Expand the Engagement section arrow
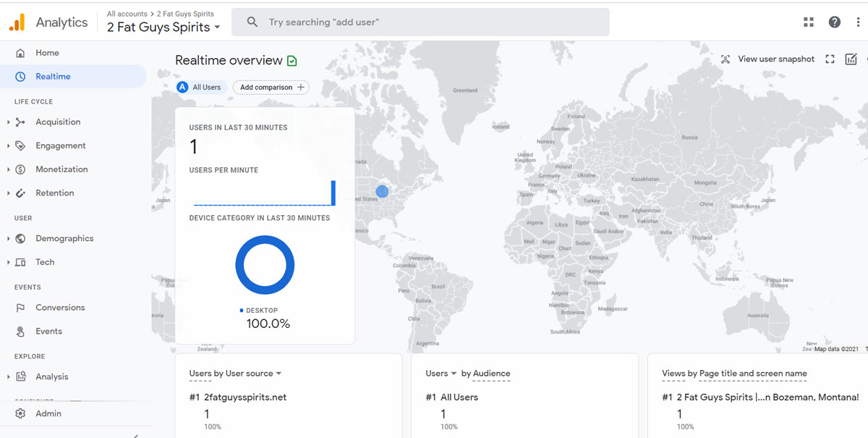This screenshot has height=438, width=868. [x=9, y=146]
